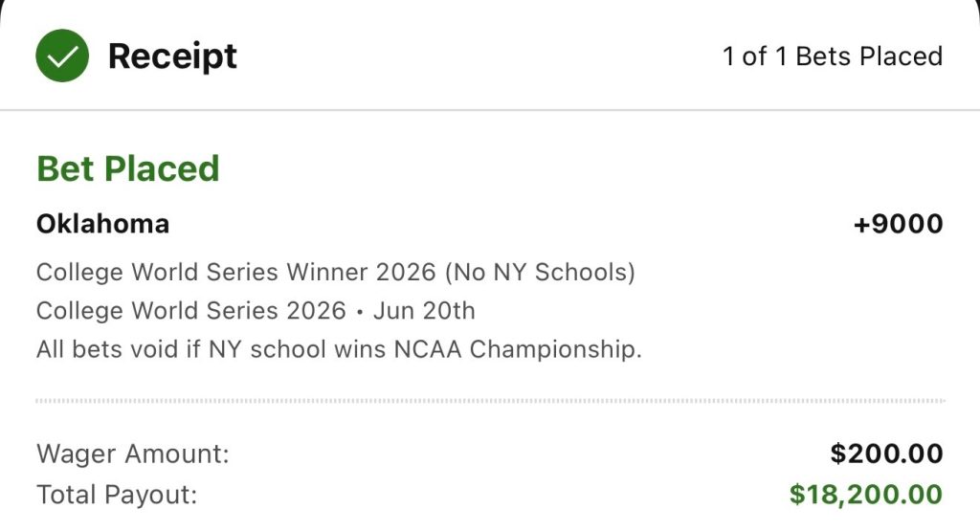Open the Oklahoma selection name
The image size is (980, 531).
102,224
